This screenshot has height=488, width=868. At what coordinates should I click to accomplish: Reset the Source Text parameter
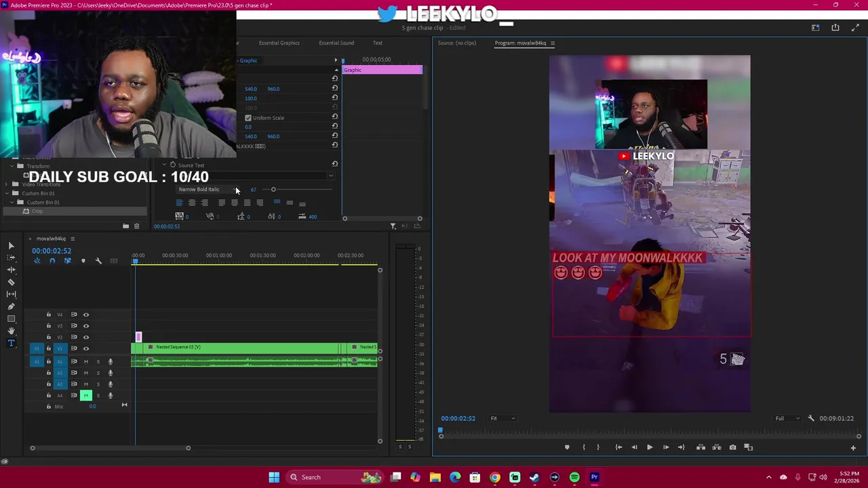(x=334, y=164)
